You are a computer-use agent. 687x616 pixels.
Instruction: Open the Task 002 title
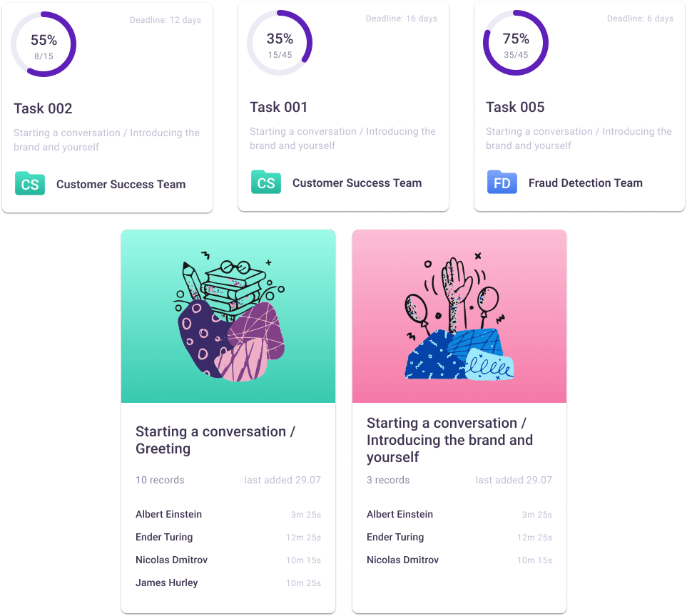pos(43,108)
